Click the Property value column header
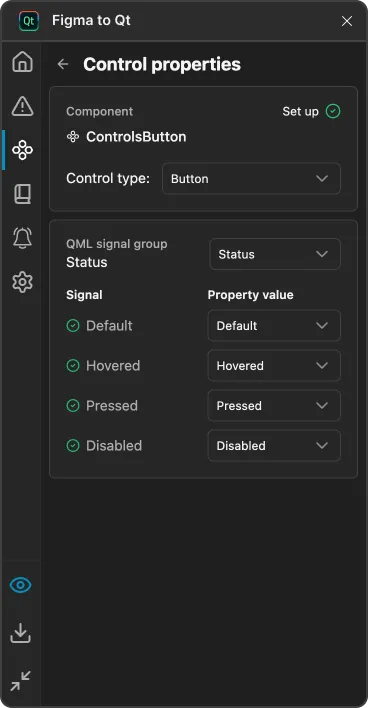This screenshot has width=368, height=708. point(251,295)
